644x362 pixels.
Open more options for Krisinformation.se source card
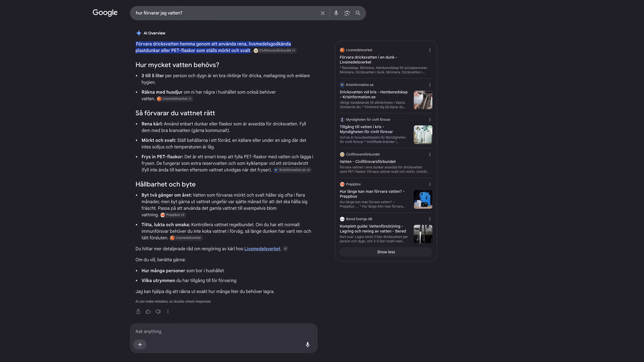point(430,85)
